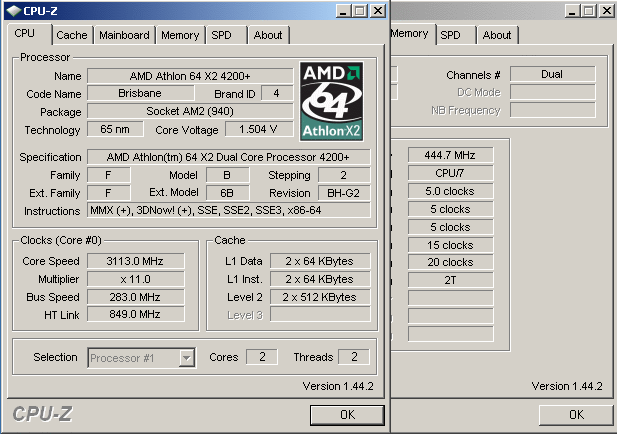Viewport: 617px width, 434px height.
Task: Click the processor Name field
Action: coord(190,76)
